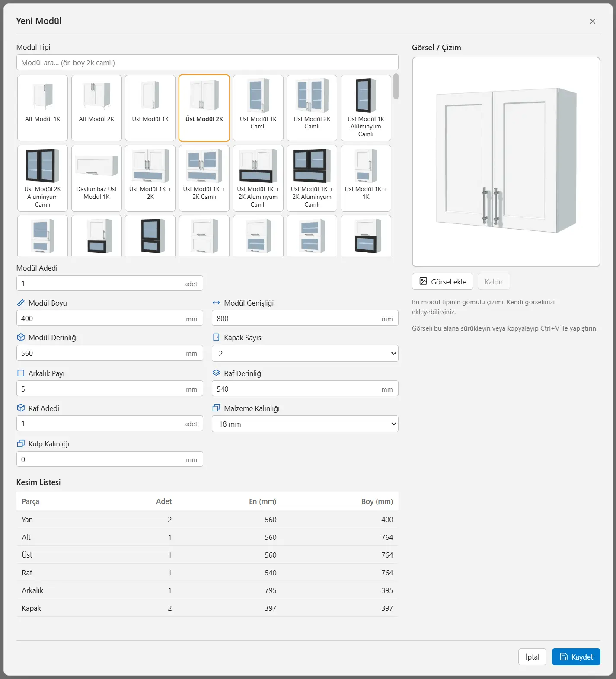Select Üst Modül 1K + 2K Camlı

tap(204, 178)
